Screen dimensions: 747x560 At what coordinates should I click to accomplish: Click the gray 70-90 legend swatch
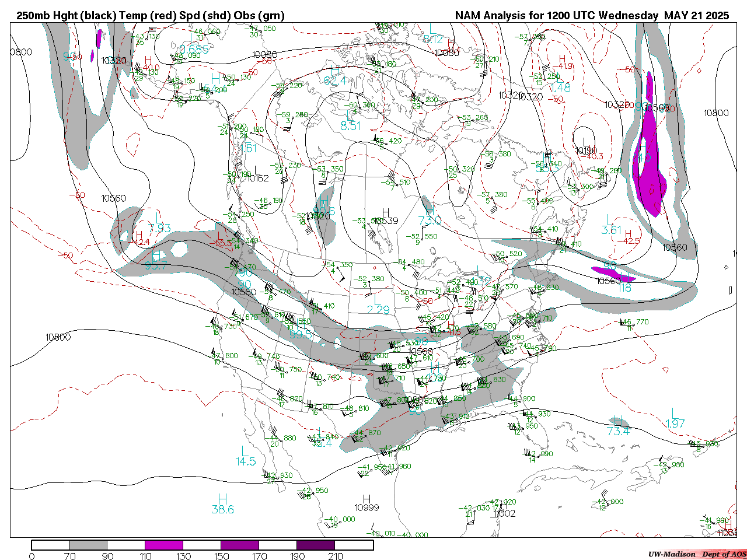(x=88, y=545)
